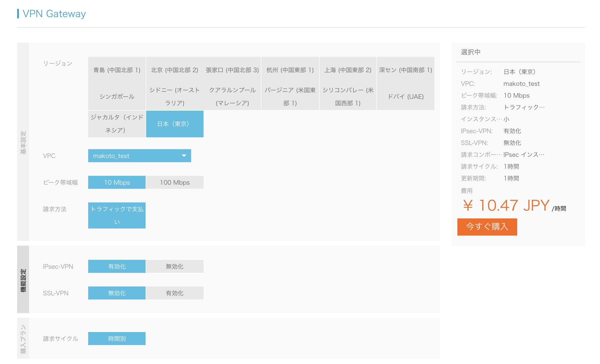Switch to the 基本設定 section tab
Screen dimensions: 600x364
[23, 142]
